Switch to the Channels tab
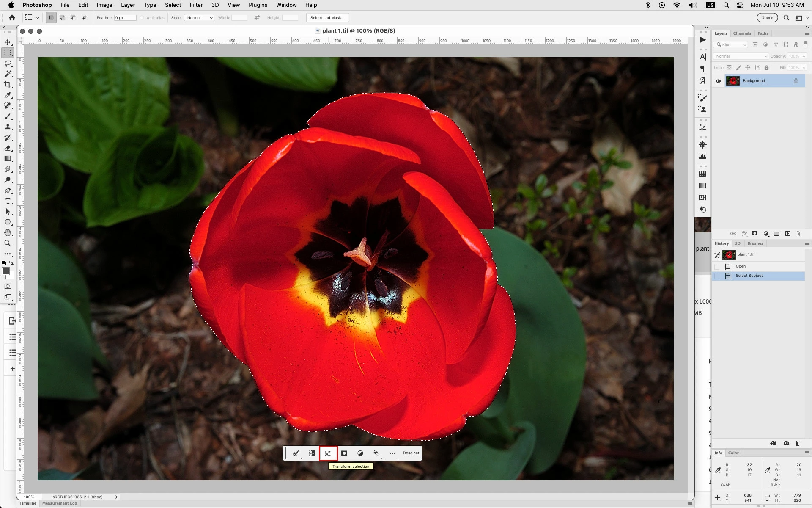812x508 pixels. [x=742, y=33]
